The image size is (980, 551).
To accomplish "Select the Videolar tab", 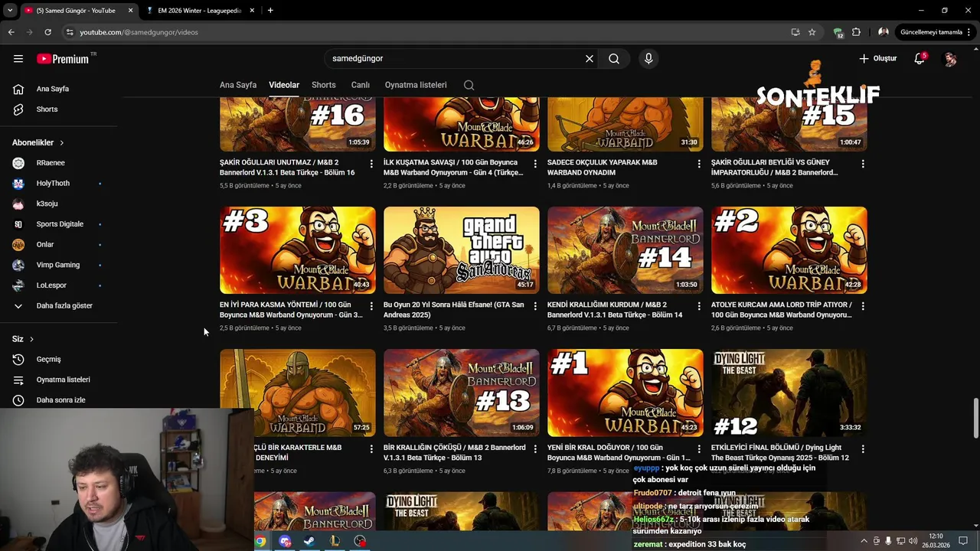I will (x=284, y=85).
